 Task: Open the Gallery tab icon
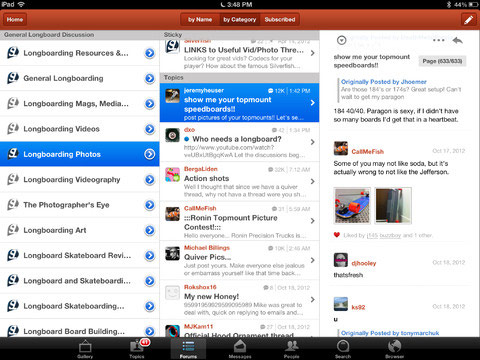pos(85,349)
